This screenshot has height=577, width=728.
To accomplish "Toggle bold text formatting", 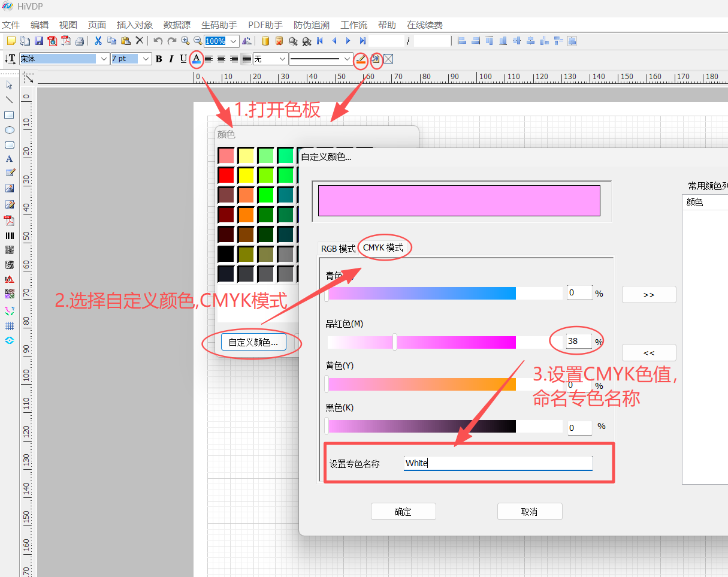I will tap(159, 59).
